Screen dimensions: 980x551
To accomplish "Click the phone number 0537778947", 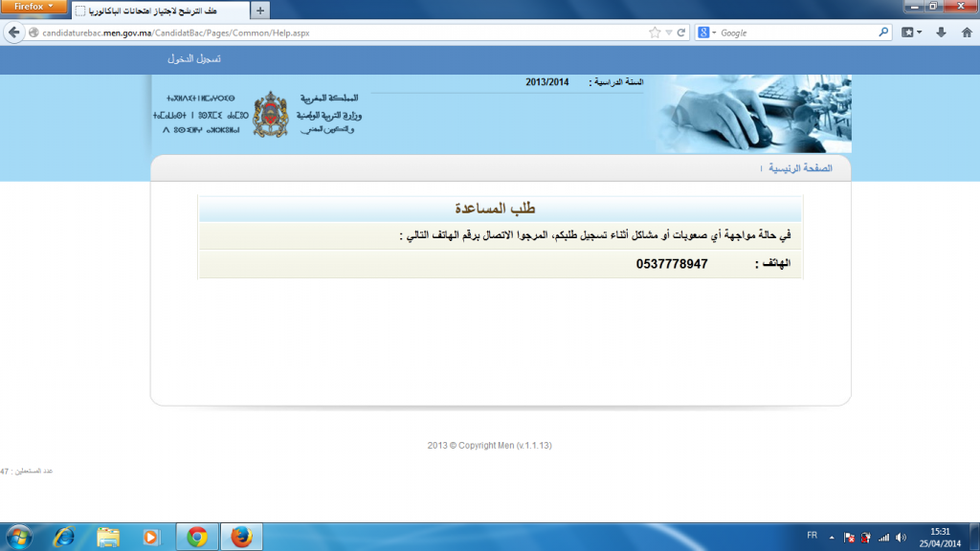I will pyautogui.click(x=672, y=264).
